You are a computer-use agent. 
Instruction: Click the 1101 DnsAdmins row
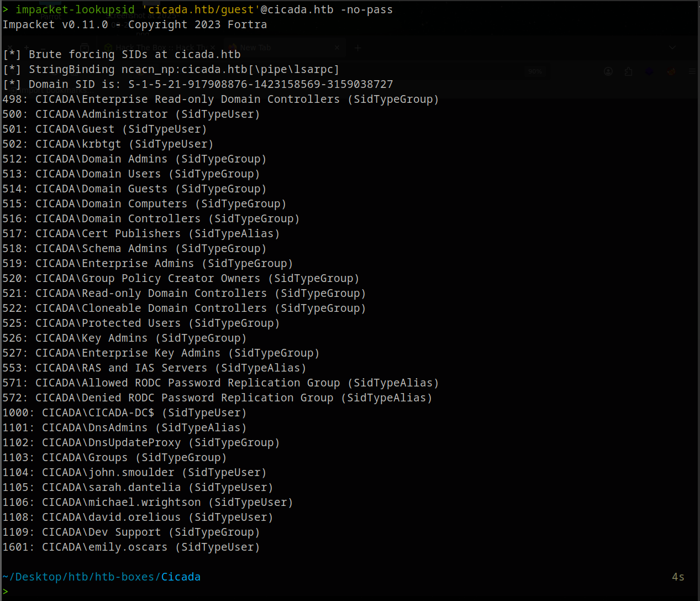124,427
